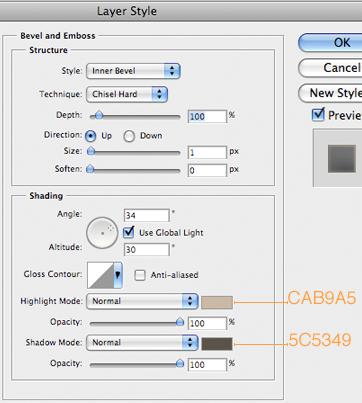Click the Altitude value field
The image size is (362, 403).
pos(147,249)
